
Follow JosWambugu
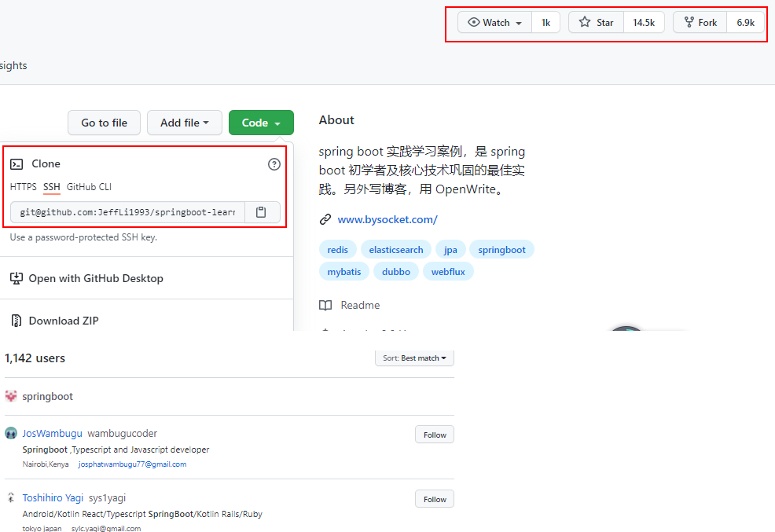(435, 435)
